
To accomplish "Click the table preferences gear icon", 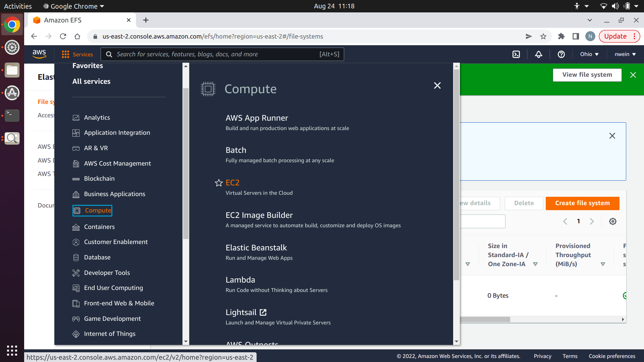I will click(612, 221).
